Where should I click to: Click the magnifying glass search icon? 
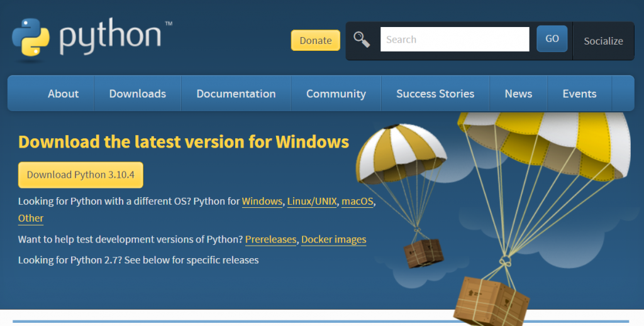(362, 40)
